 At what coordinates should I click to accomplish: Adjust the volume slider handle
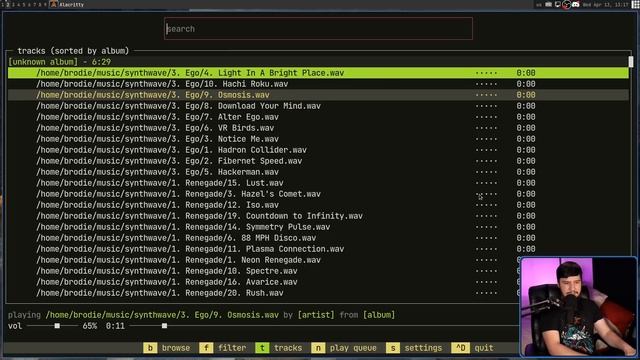point(57,326)
